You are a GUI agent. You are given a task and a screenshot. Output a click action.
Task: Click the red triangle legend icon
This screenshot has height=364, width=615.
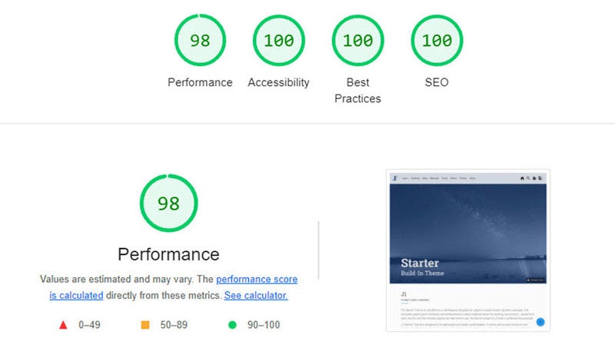coord(63,325)
